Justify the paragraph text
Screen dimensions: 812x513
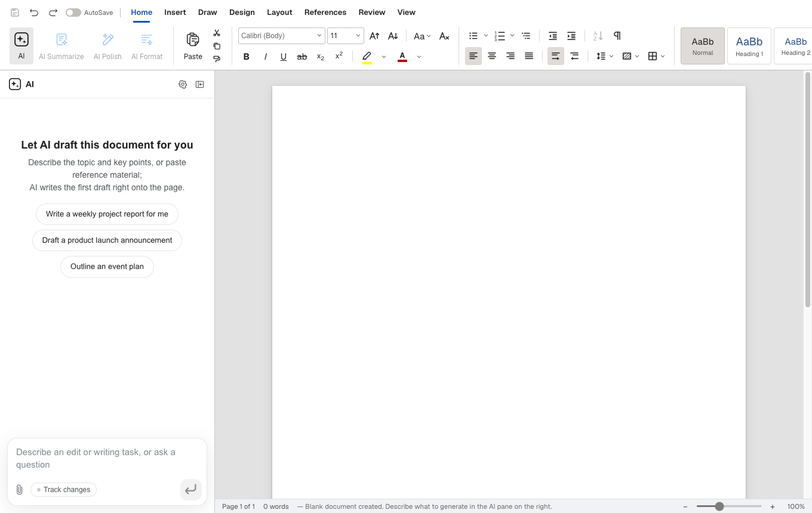point(529,56)
